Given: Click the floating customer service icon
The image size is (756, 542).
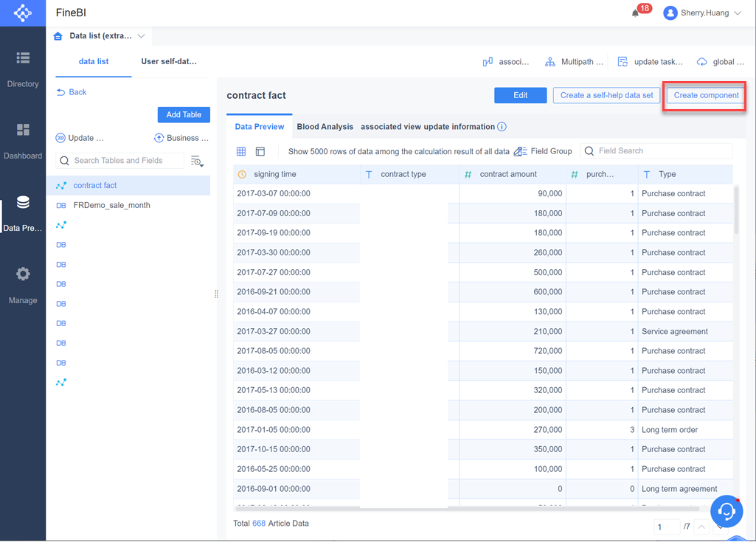Looking at the screenshot, I should point(726,511).
